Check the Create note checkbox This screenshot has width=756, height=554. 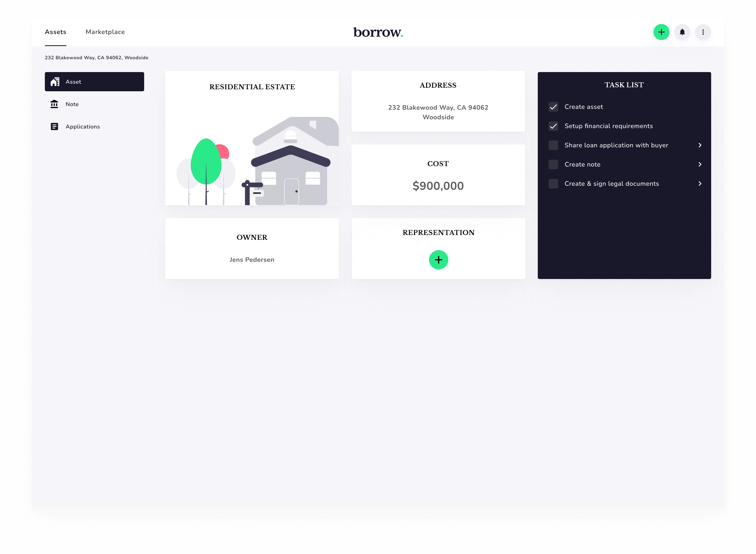tap(553, 165)
